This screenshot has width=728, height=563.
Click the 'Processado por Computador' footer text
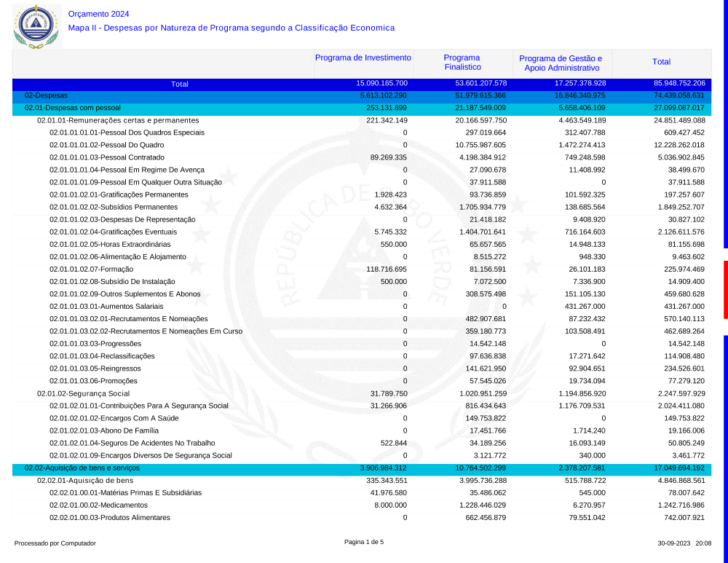55,543
